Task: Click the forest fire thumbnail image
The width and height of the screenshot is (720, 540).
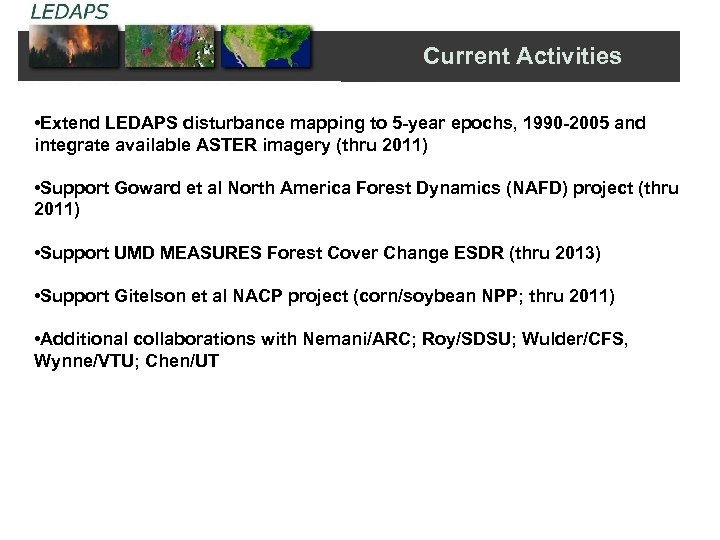Action: pos(73,46)
